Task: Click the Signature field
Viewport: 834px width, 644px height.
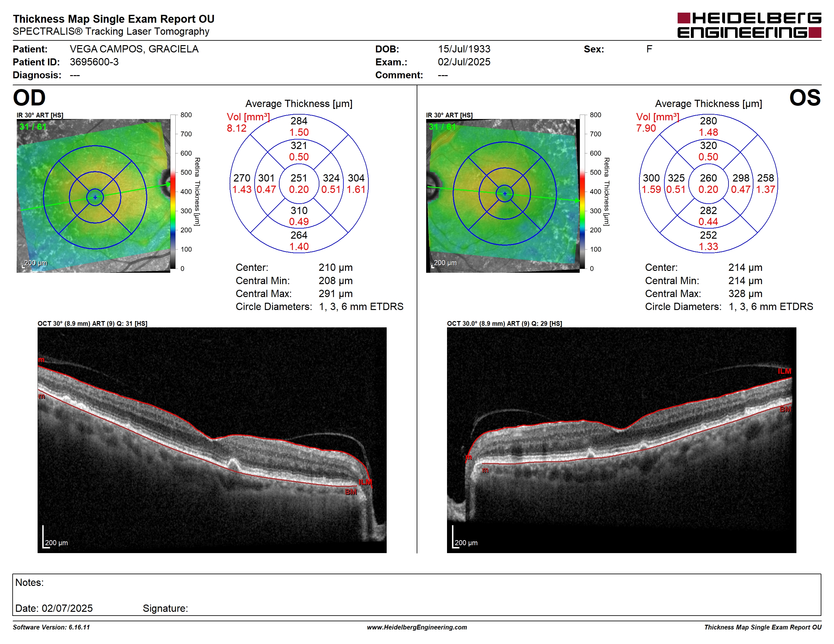Action: pyautogui.click(x=165, y=609)
